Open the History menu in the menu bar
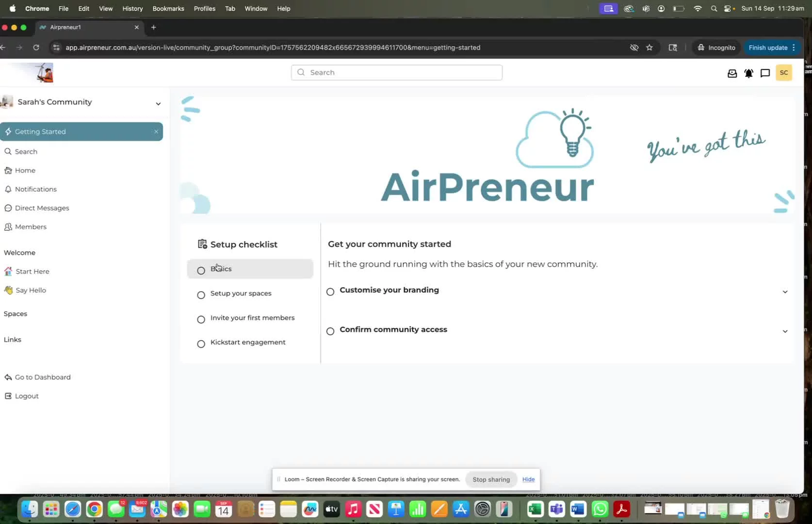812x524 pixels. coord(132,8)
